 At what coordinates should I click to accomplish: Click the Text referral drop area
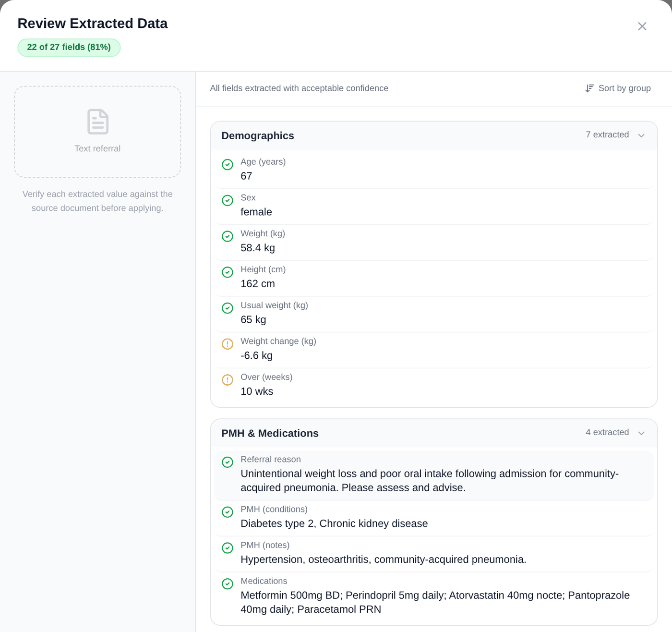click(97, 132)
